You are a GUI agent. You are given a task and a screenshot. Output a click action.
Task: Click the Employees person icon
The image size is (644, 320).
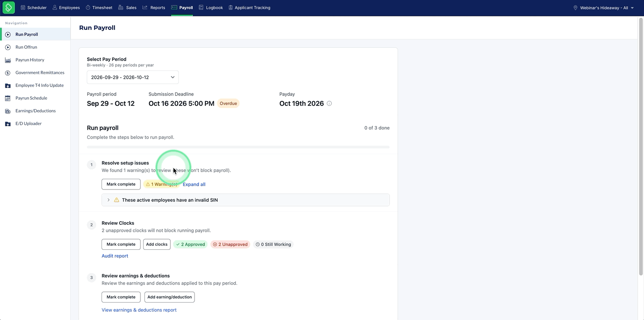pyautogui.click(x=55, y=8)
